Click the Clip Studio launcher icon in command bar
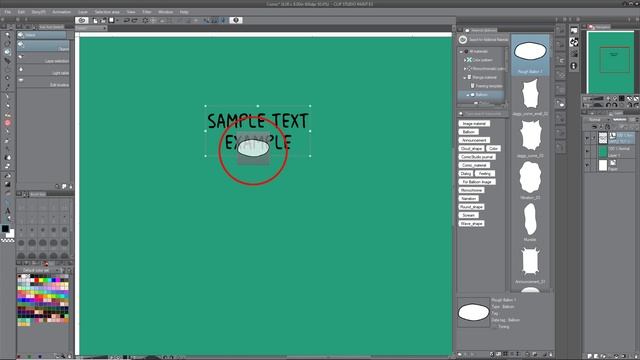The height and width of the screenshot is (360, 640). (82, 20)
